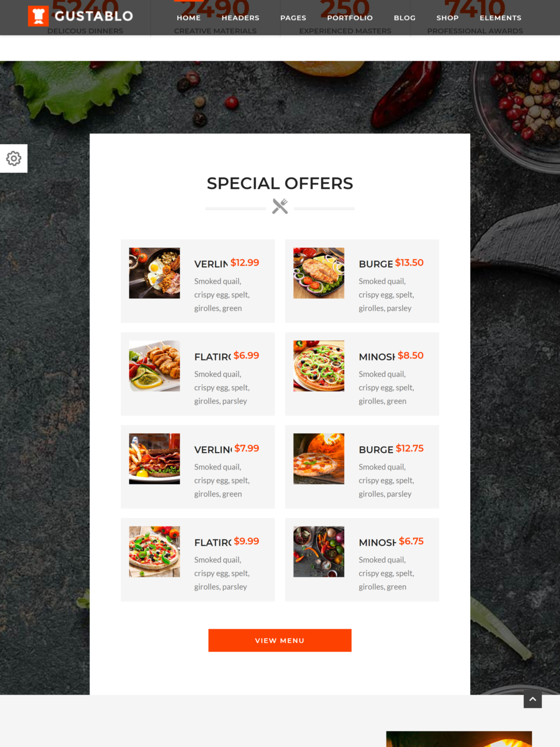Click the crossed fork and knife icon
Viewport: 560px width, 747px height.
coord(280,206)
